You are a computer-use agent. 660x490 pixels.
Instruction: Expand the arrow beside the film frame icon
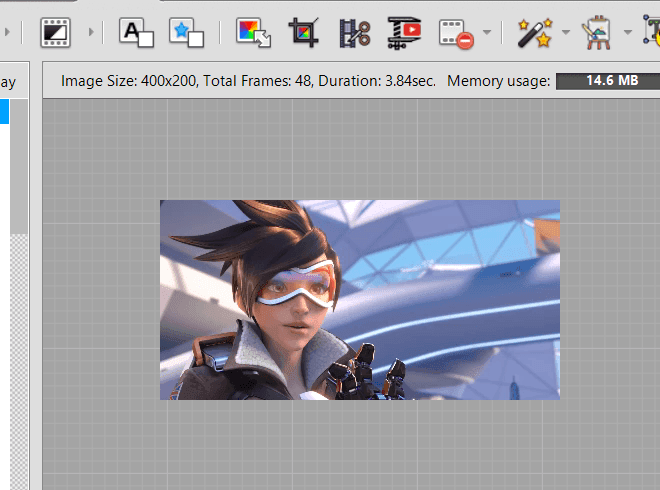click(91, 32)
